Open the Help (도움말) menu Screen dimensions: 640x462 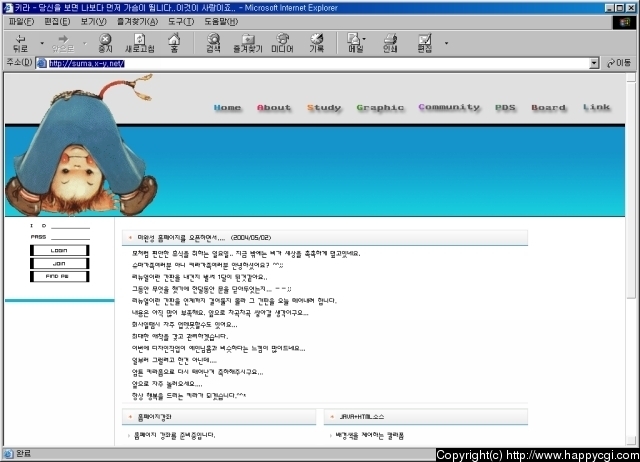(221, 22)
